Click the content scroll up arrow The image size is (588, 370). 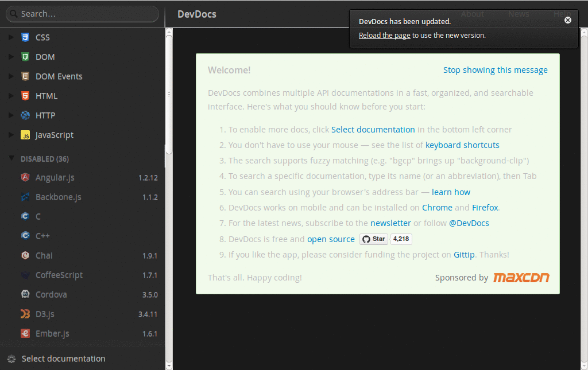pos(584,33)
